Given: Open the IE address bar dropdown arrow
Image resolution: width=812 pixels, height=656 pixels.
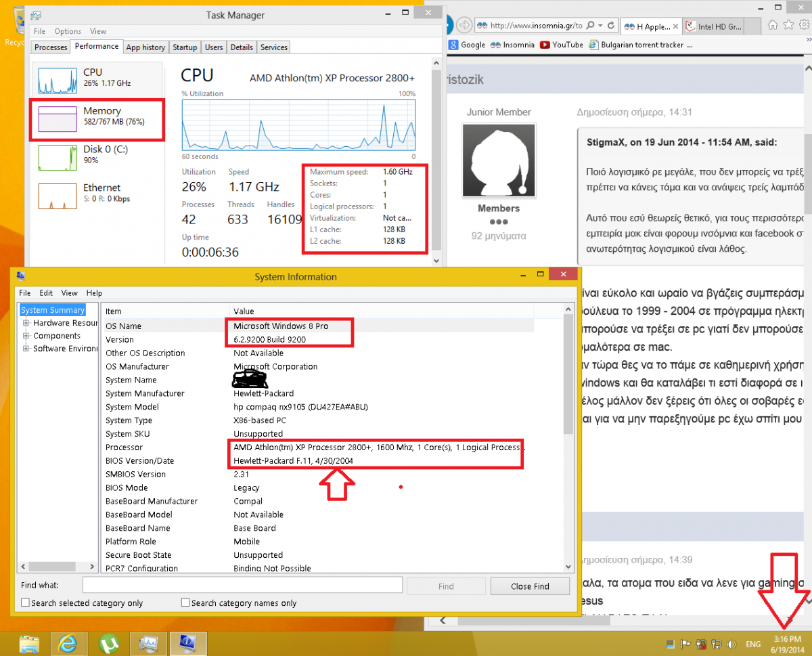Looking at the screenshot, I should (599, 26).
